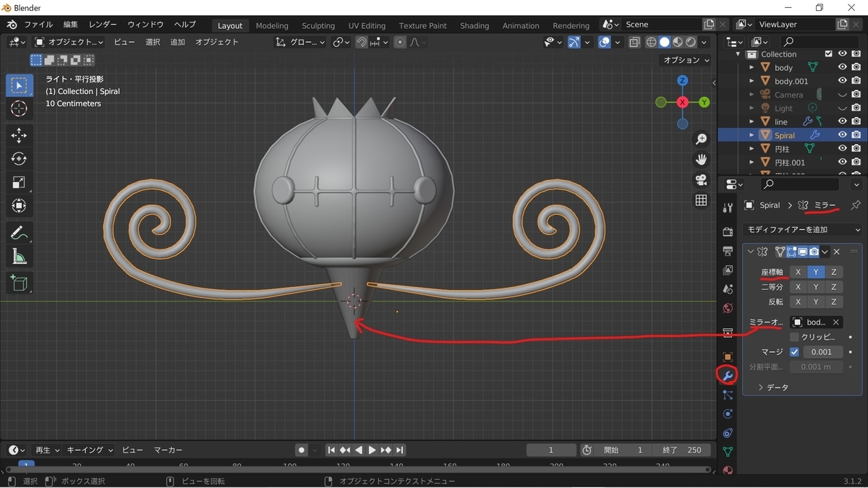The width and height of the screenshot is (868, 488).
Task: Pin the properties context with pin icon
Action: (x=856, y=205)
